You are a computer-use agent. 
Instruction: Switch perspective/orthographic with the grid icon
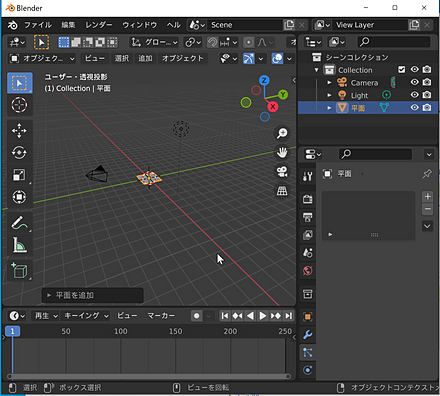282,191
